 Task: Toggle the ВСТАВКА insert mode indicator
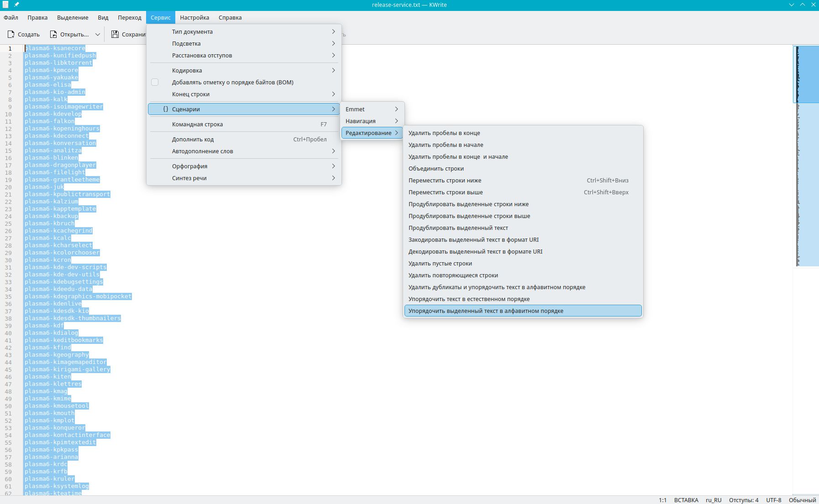[686, 500]
